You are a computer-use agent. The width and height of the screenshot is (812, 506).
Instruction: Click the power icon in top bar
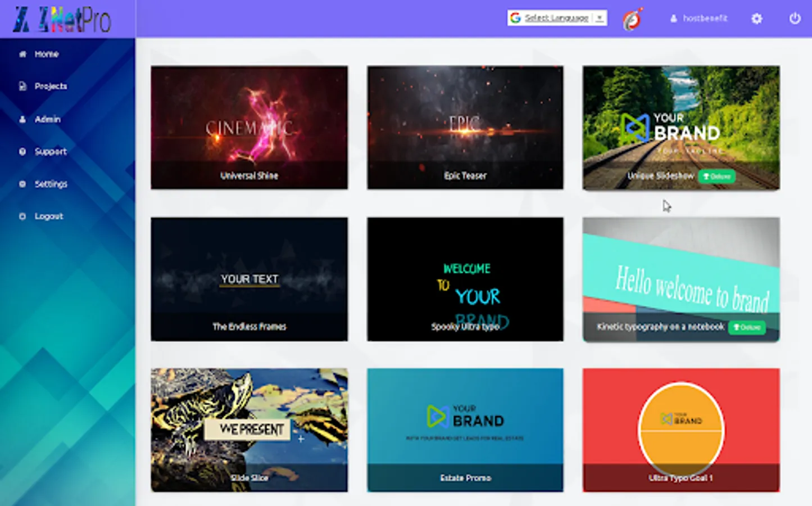click(795, 19)
